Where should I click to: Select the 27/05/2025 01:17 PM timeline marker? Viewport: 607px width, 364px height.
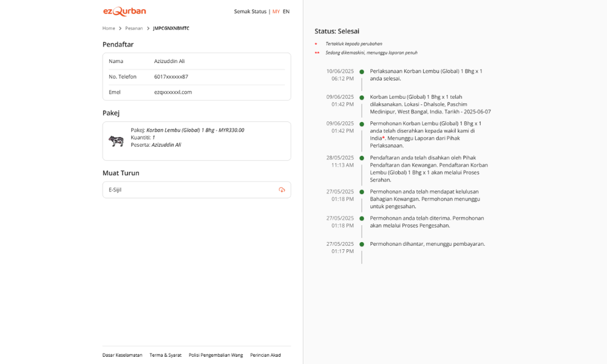point(362,244)
